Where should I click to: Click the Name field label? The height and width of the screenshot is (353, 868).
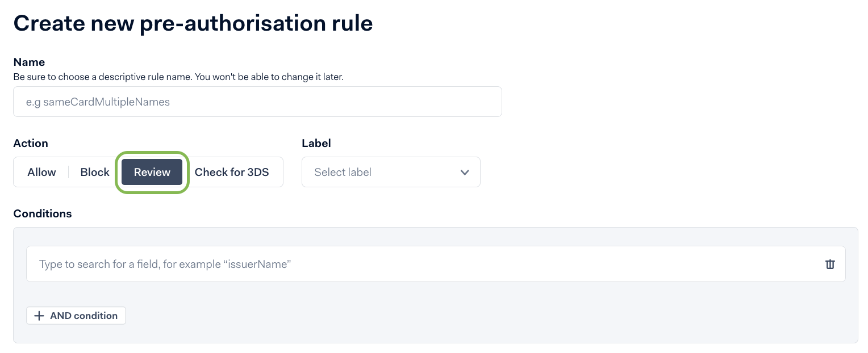(x=29, y=62)
